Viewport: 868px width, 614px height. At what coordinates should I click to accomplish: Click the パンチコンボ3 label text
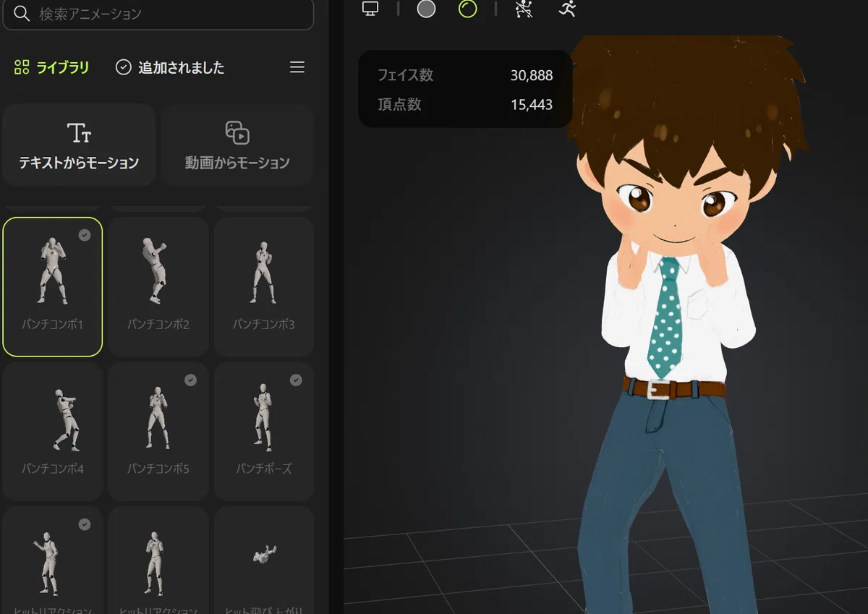tap(263, 325)
